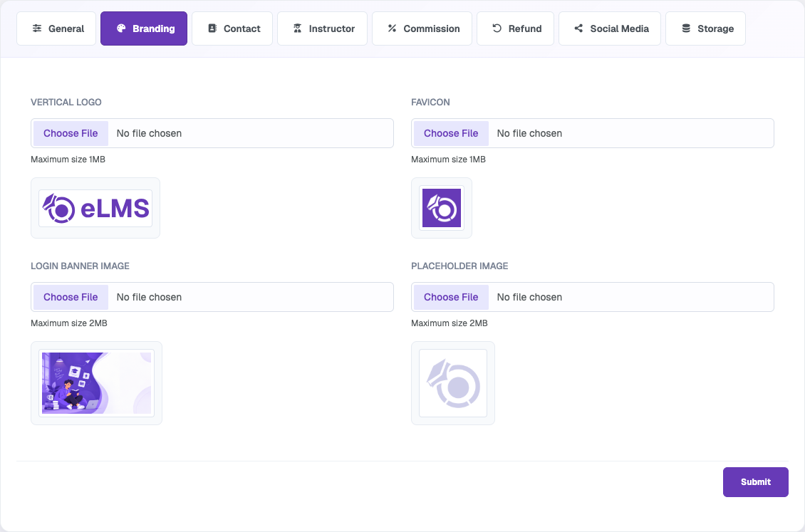
Task: Click the PLACEHOLDER IMAGE label
Action: pos(459,266)
